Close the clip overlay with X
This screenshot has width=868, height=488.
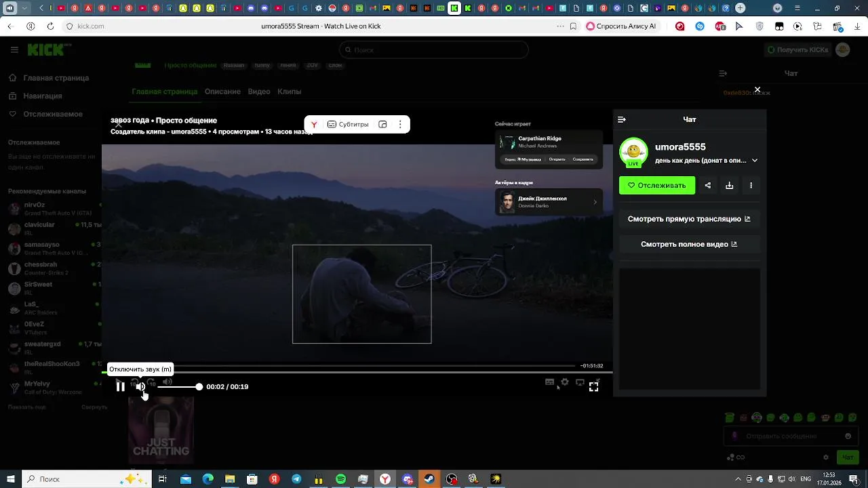(x=757, y=89)
